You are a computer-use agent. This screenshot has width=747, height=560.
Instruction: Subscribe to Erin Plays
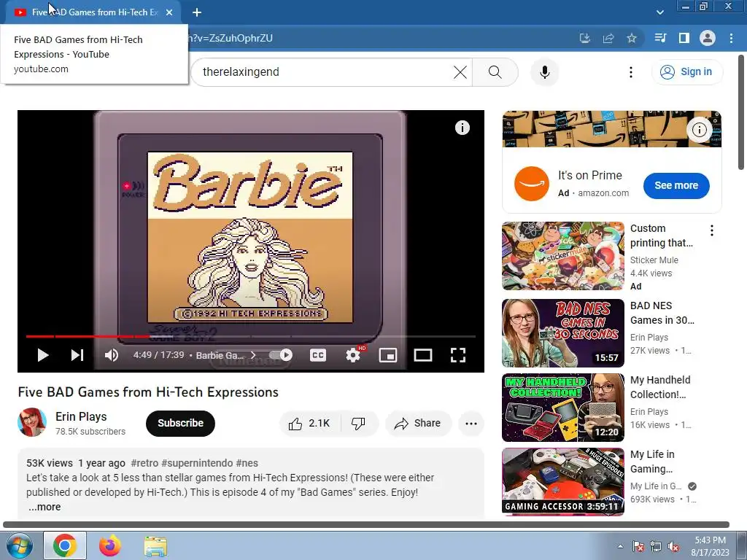(181, 424)
